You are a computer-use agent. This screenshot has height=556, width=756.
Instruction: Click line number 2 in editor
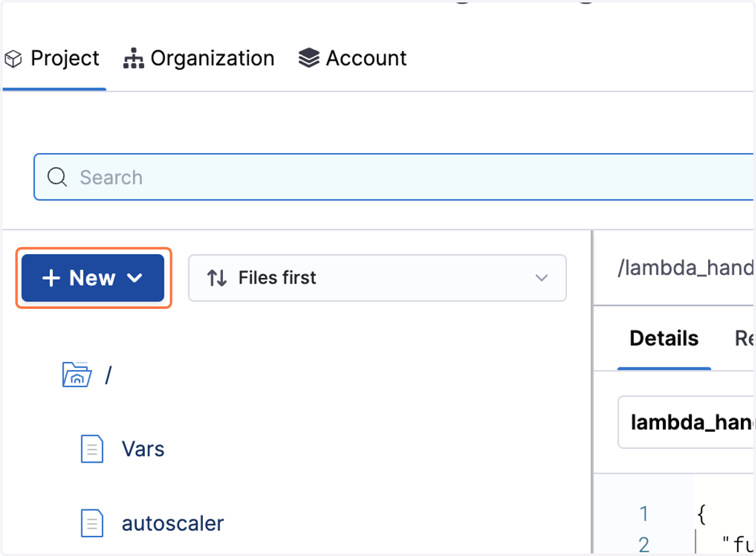click(644, 545)
